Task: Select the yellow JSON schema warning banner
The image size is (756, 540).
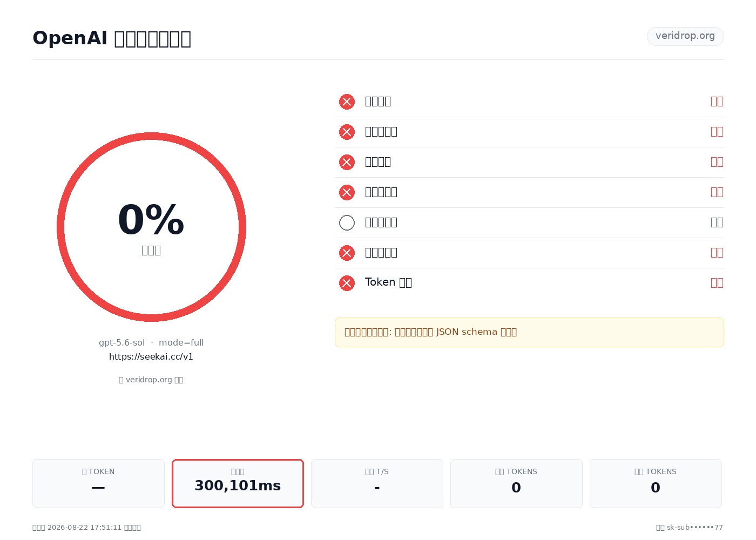Action: point(529,332)
